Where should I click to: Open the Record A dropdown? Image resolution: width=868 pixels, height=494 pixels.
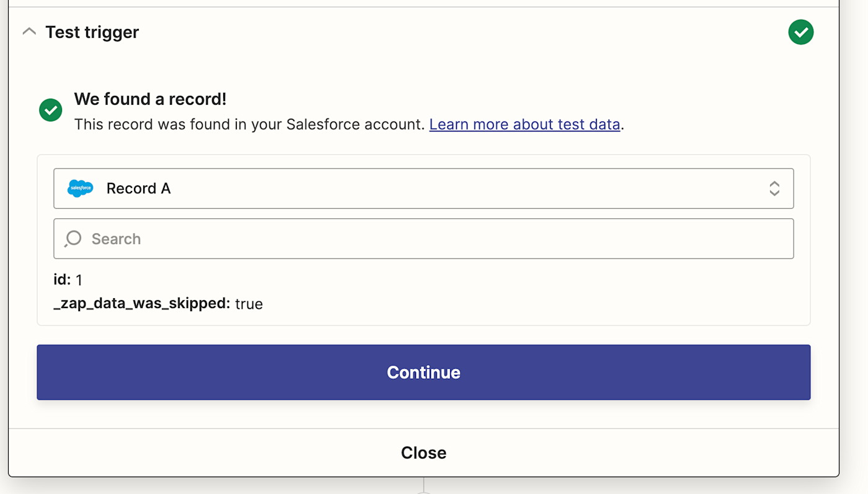click(423, 188)
